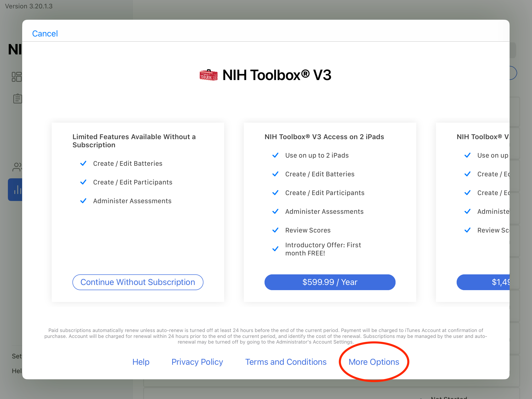Click the circled More Options link
The width and height of the screenshot is (532, 399).
[374, 362]
